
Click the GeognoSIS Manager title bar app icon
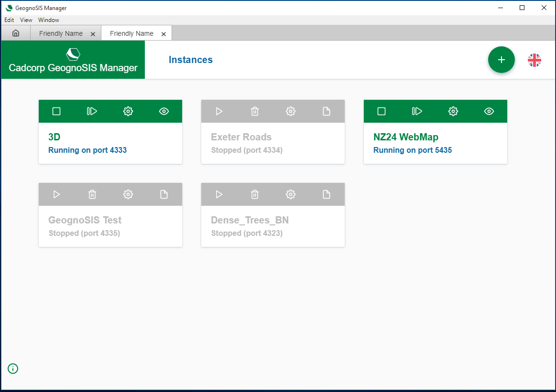(x=9, y=8)
